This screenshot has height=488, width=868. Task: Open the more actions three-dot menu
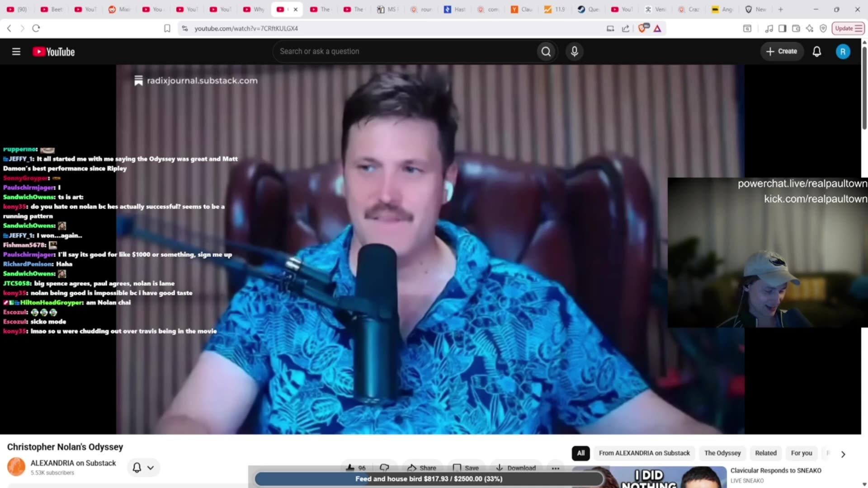tap(556, 468)
